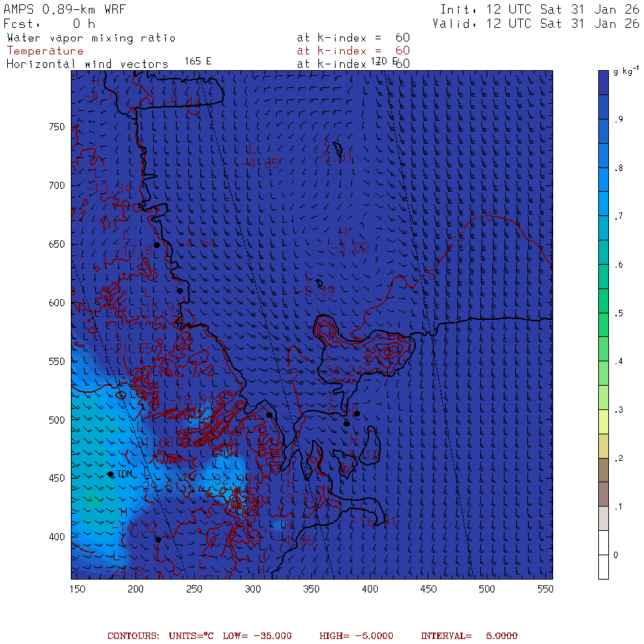This screenshot has height=644, width=644.
Task: Select the "-5.81" temperature low label
Action: (334, 157)
